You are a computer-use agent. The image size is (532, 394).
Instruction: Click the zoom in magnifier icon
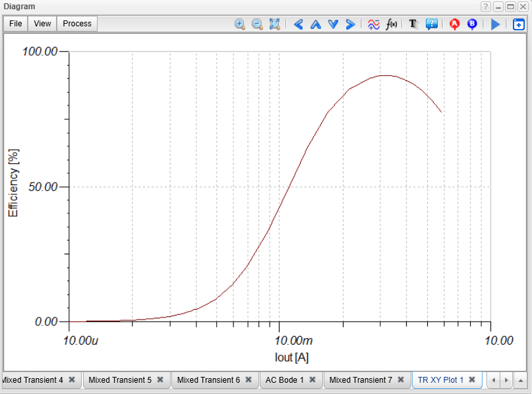240,24
